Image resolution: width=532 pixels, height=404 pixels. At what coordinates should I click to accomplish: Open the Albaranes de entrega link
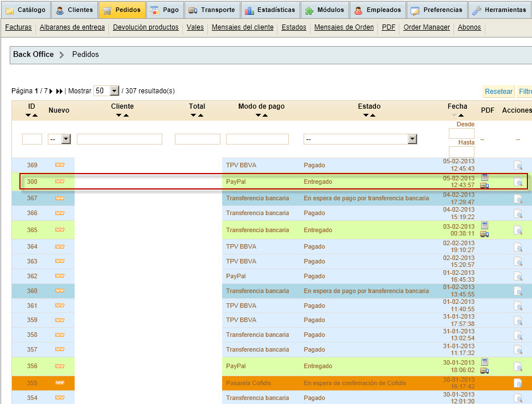[72, 27]
